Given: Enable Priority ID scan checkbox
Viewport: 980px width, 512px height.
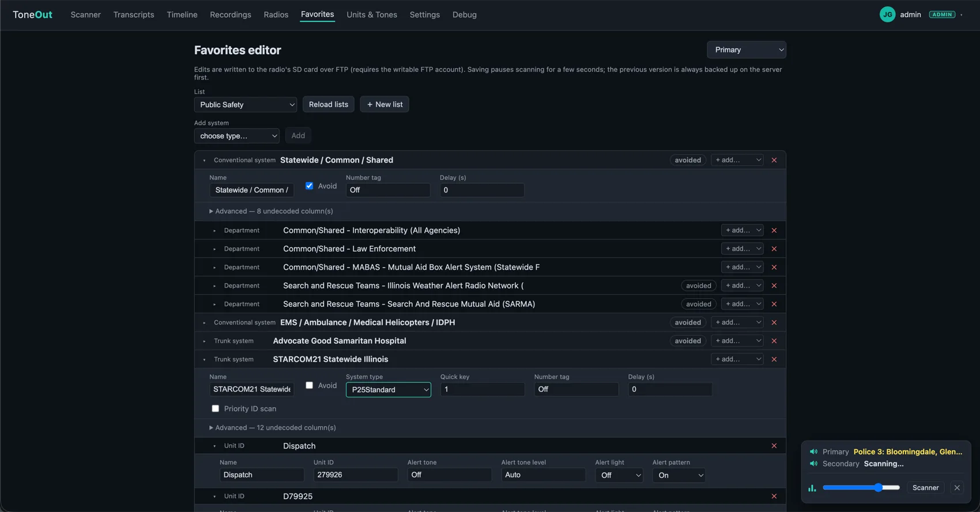Looking at the screenshot, I should [x=216, y=408].
